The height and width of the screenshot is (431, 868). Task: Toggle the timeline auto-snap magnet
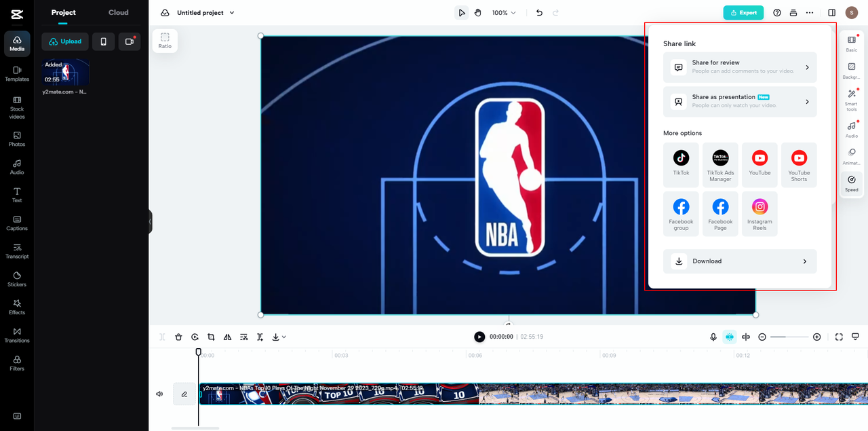click(x=730, y=337)
